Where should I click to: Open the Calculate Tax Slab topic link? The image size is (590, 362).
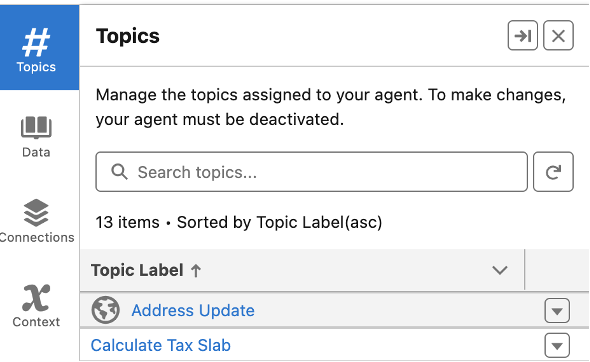[x=161, y=345]
